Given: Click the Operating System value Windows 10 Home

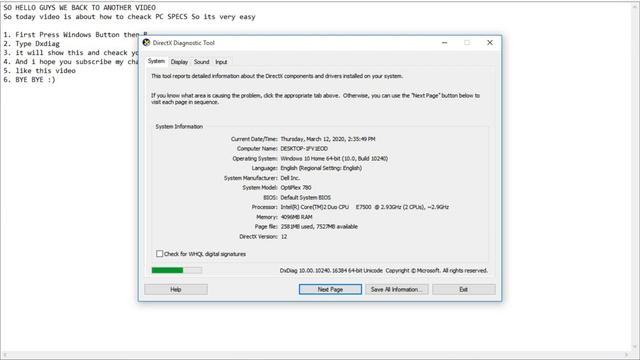Looking at the screenshot, I should click(334, 158).
